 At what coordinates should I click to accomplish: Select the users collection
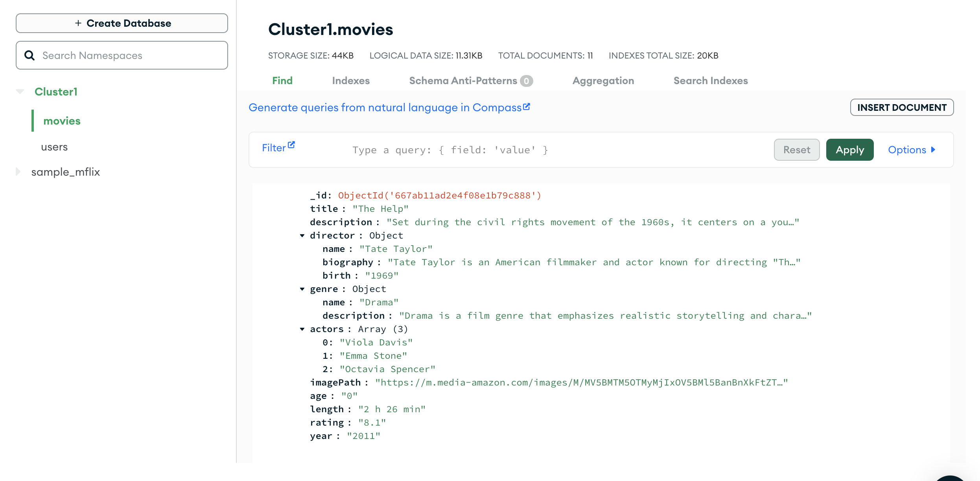click(x=54, y=147)
